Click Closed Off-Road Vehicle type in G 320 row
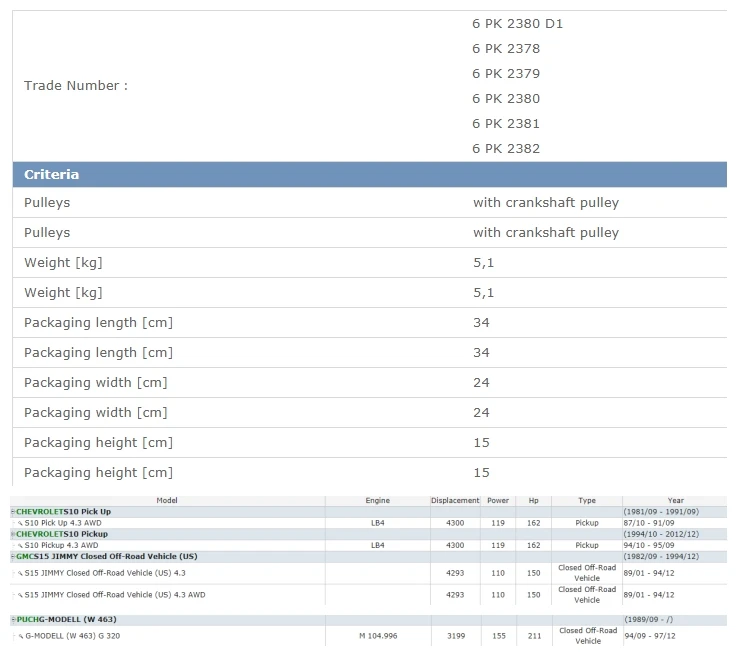The image size is (737, 656). click(x=588, y=636)
